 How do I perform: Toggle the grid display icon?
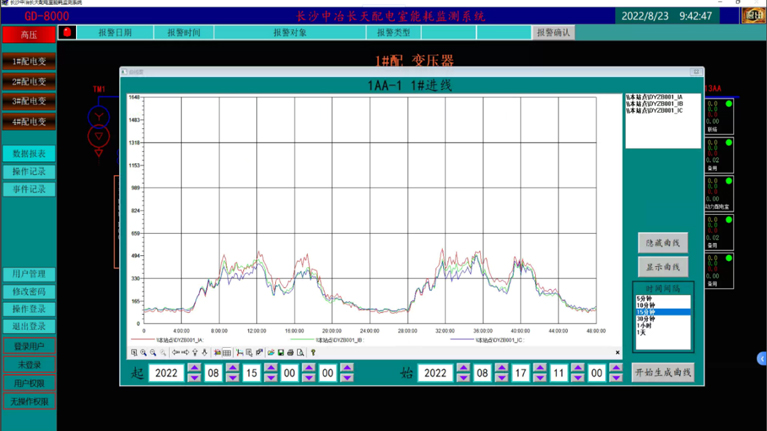tap(227, 353)
